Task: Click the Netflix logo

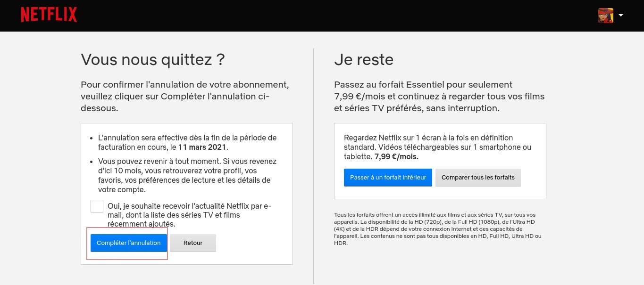Action: click(x=49, y=15)
